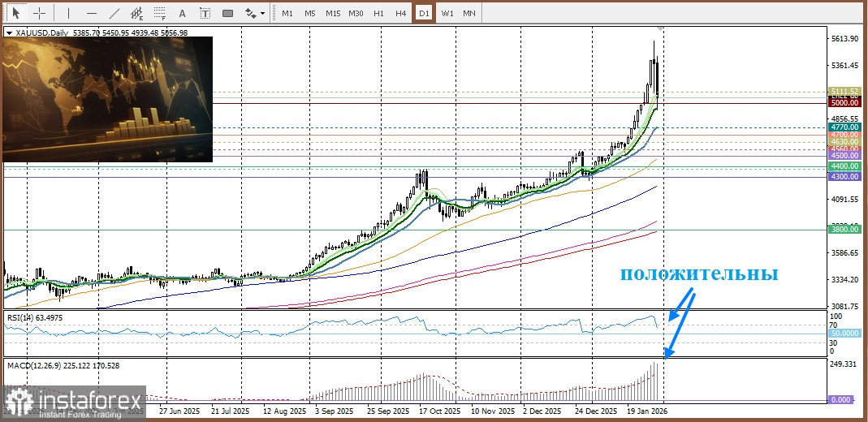Image resolution: width=868 pixels, height=422 pixels.
Task: Click the 3 Sep 2025 date label
Action: 334,411
